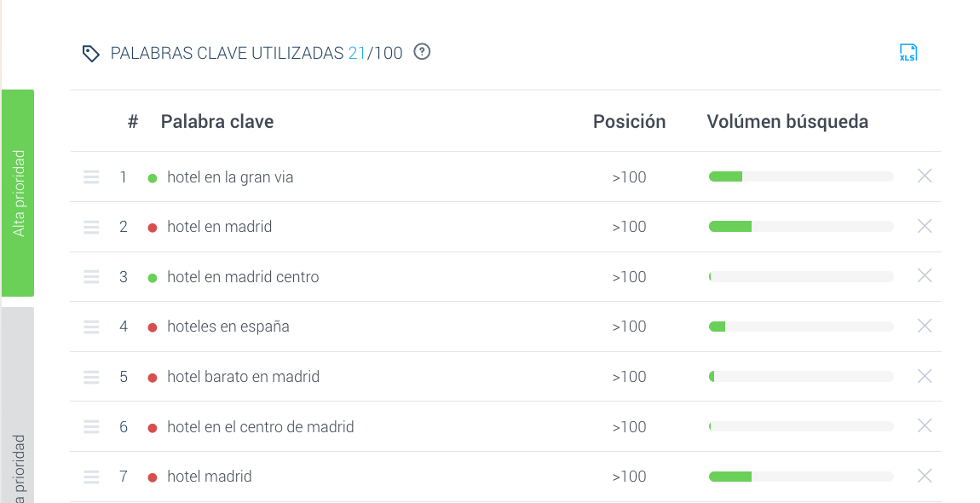Grab the drag handle of 'hotel en la gran via'
The height and width of the screenshot is (503, 980).
point(91,176)
